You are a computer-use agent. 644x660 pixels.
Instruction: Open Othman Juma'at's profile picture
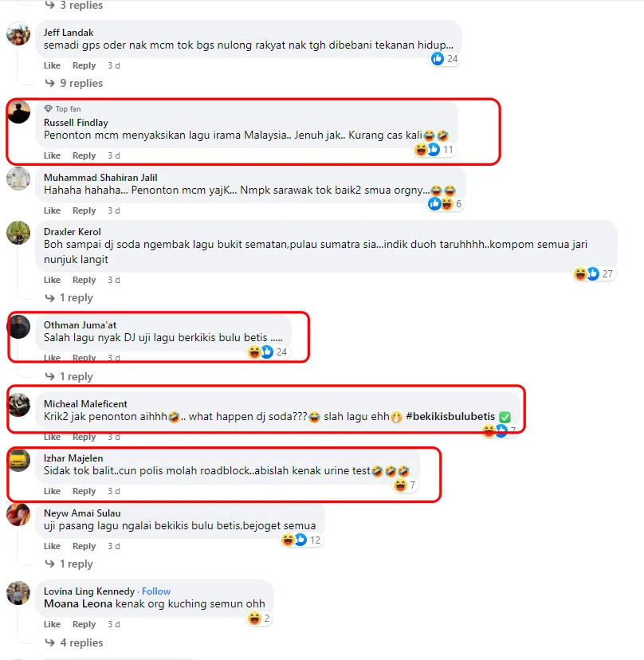[18, 327]
